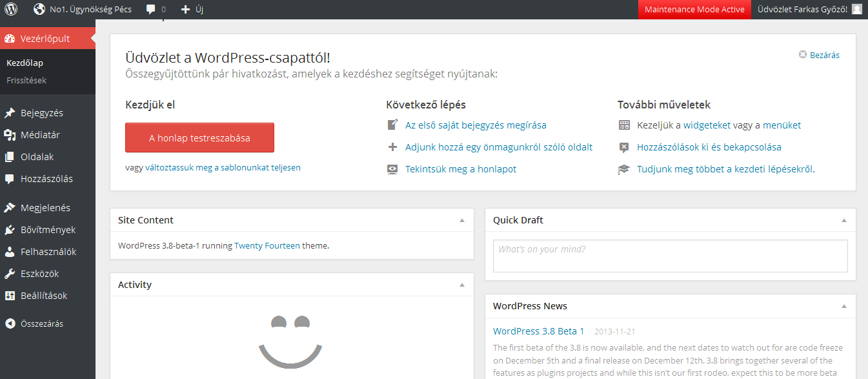Open the Twenty Fourteen theme link
This screenshot has height=379, width=868.
[x=267, y=245]
